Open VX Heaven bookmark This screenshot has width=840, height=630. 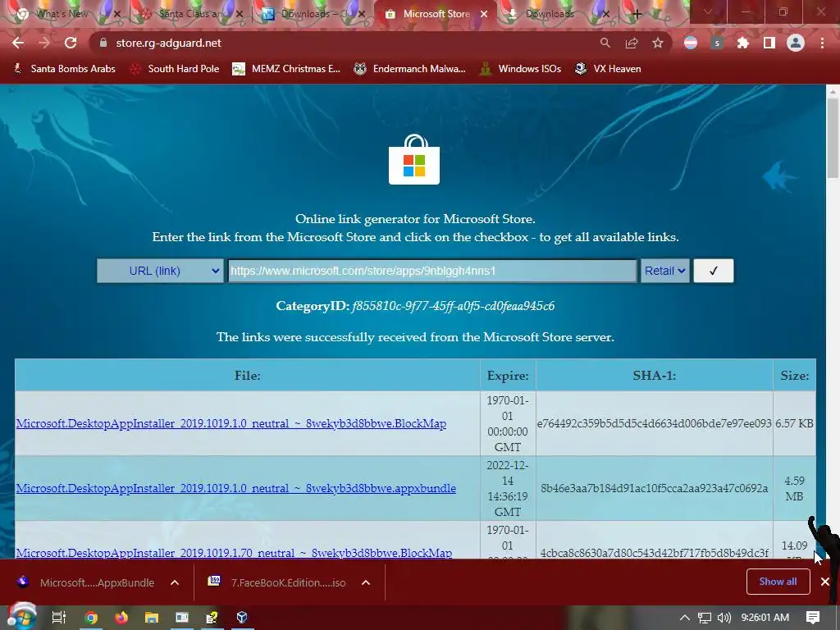[608, 69]
